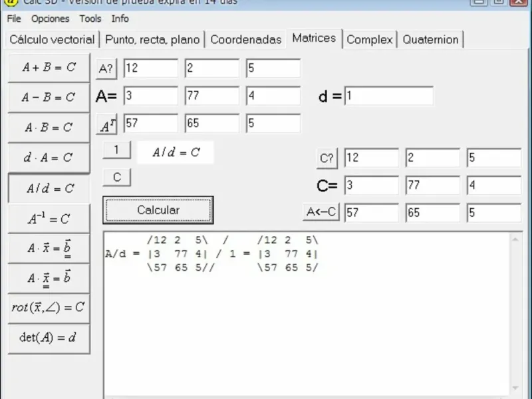This screenshot has height=399, width=532.
Task: Copy C into A with A<--C button
Action: tap(321, 212)
